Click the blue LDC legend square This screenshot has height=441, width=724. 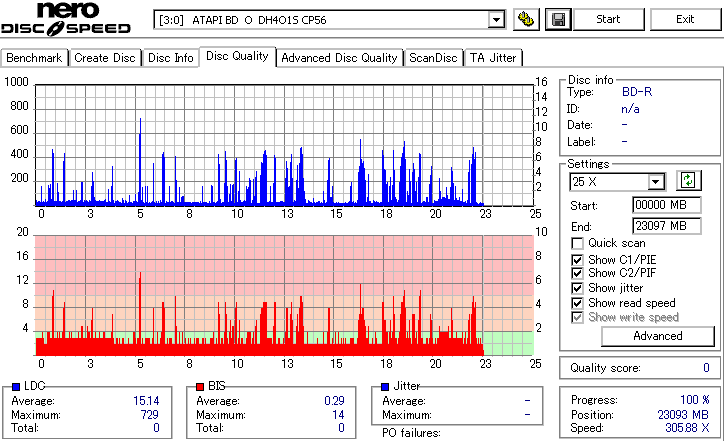pos(16,387)
